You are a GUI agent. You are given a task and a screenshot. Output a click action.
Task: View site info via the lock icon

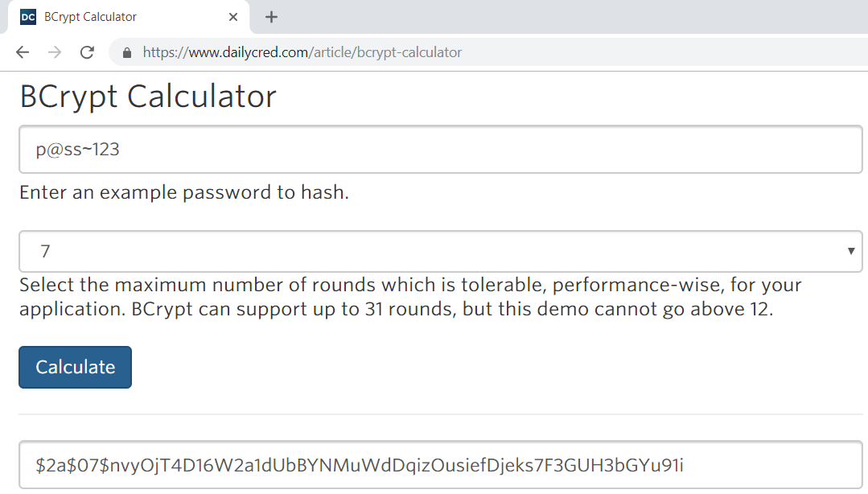[x=126, y=53]
